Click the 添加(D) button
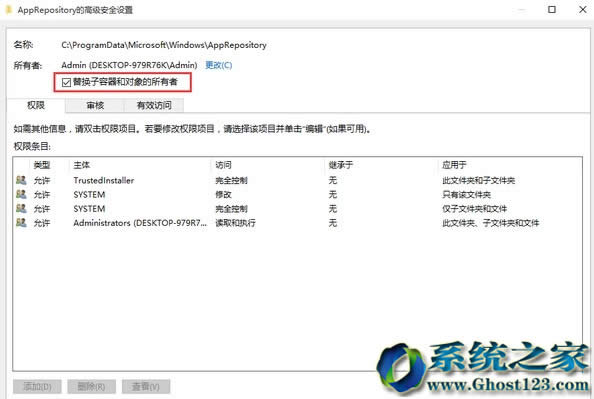The image size is (594, 399). pos(37,386)
